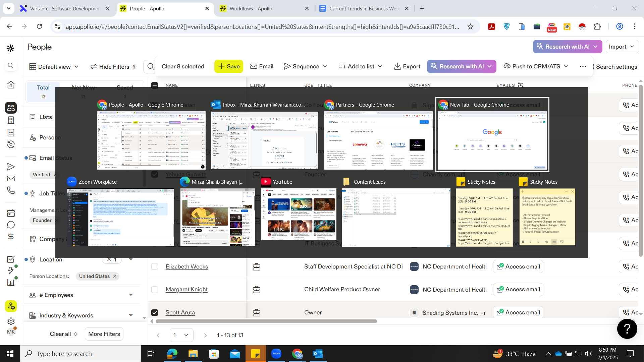The image size is (644, 362).
Task: Bookmark this page with star icon
Action: [x=470, y=26]
